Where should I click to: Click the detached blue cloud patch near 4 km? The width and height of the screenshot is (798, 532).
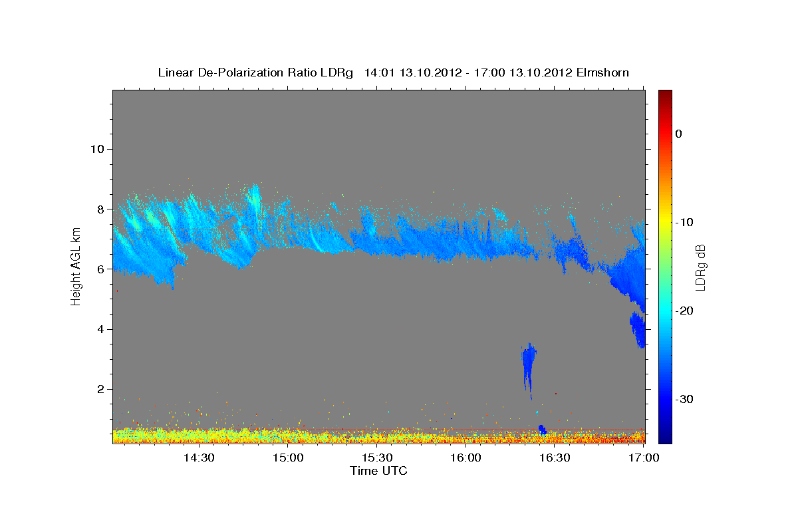click(638, 330)
